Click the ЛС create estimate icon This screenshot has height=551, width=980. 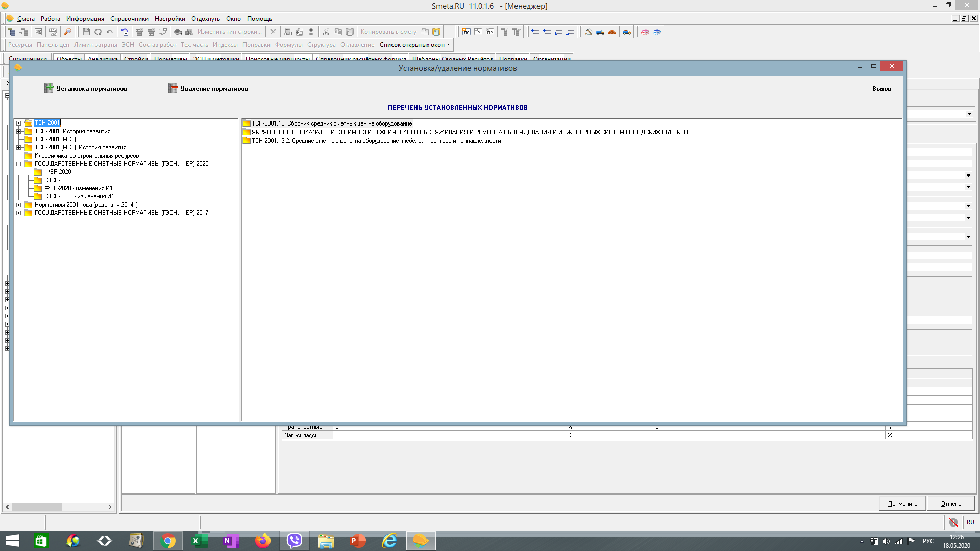point(466,32)
